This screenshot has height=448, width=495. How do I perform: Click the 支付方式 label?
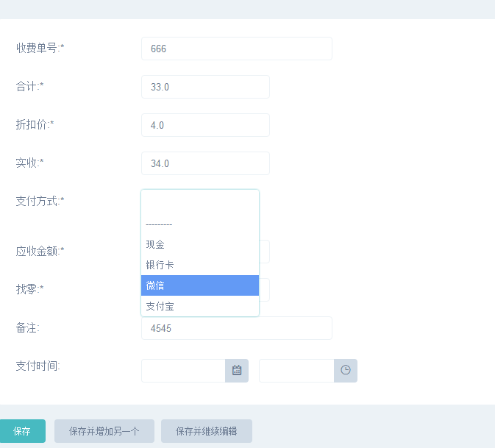(x=40, y=201)
